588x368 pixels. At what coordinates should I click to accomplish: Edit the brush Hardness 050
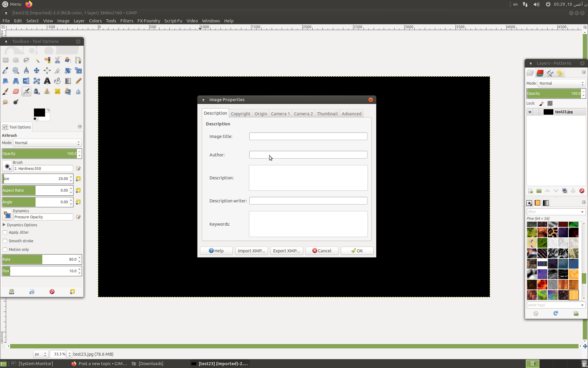pos(78,169)
